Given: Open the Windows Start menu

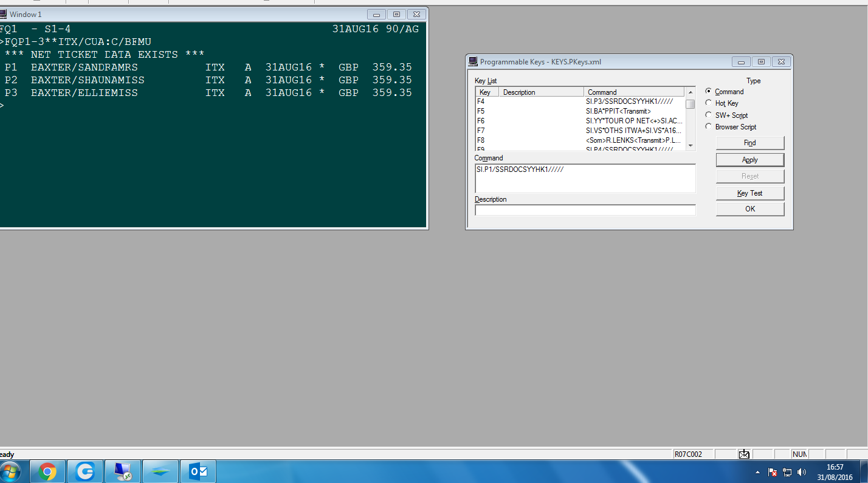Looking at the screenshot, I should [x=10, y=471].
